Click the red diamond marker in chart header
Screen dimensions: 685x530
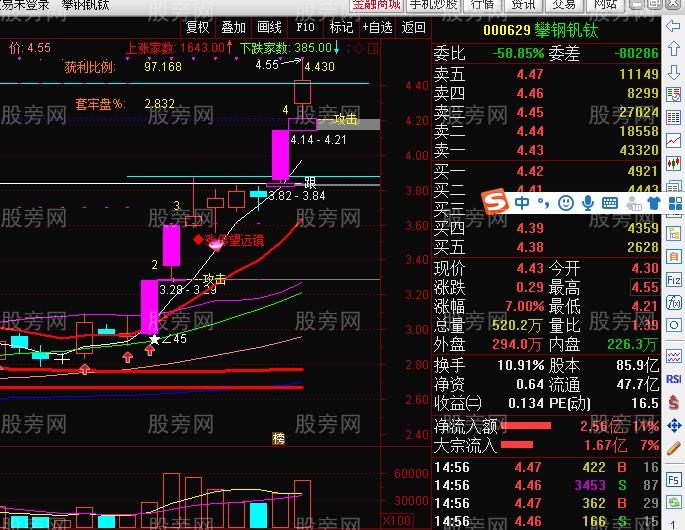358,48
